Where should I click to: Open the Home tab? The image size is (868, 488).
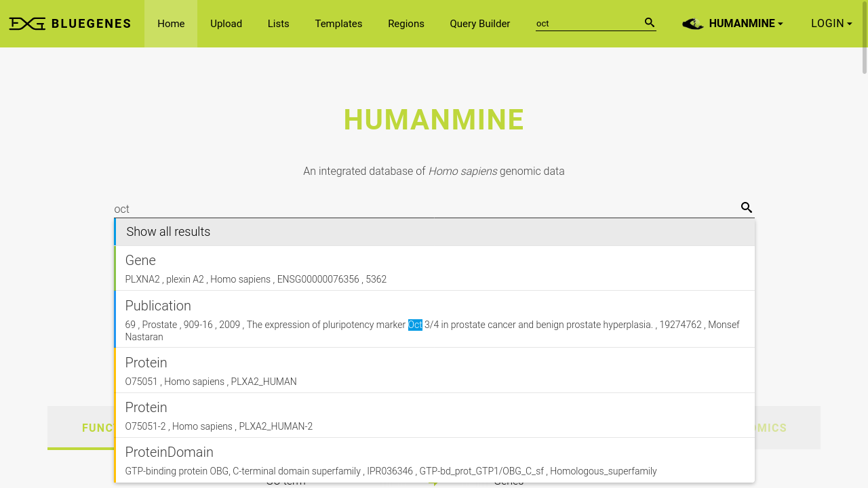(171, 24)
